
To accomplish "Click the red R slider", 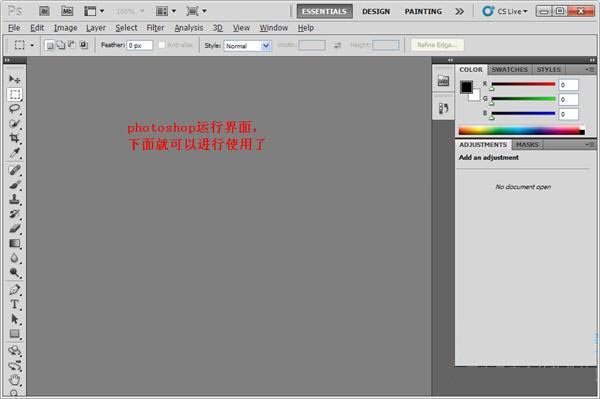I will [523, 84].
